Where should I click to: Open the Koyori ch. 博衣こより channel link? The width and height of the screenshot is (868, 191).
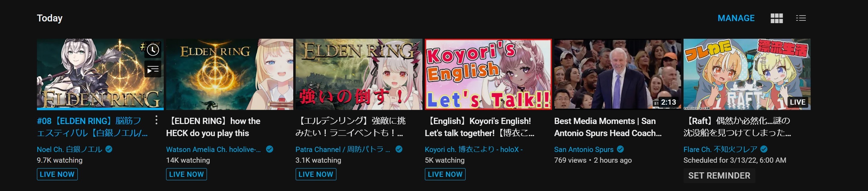click(474, 150)
